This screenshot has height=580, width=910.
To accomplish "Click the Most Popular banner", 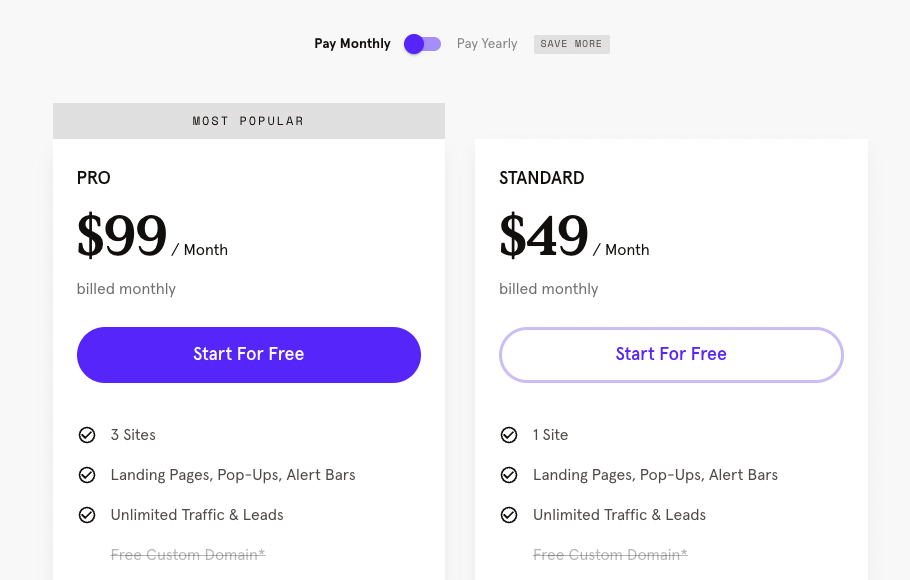I will click(249, 121).
